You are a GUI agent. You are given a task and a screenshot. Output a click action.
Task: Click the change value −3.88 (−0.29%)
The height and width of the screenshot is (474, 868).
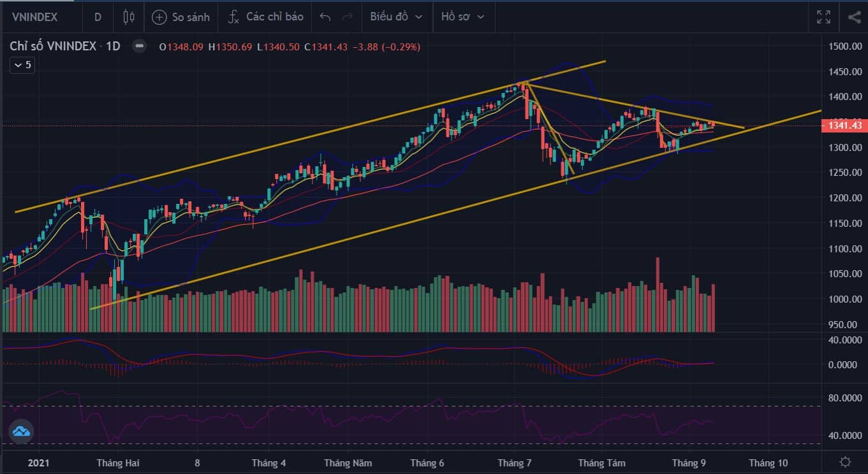pos(387,47)
